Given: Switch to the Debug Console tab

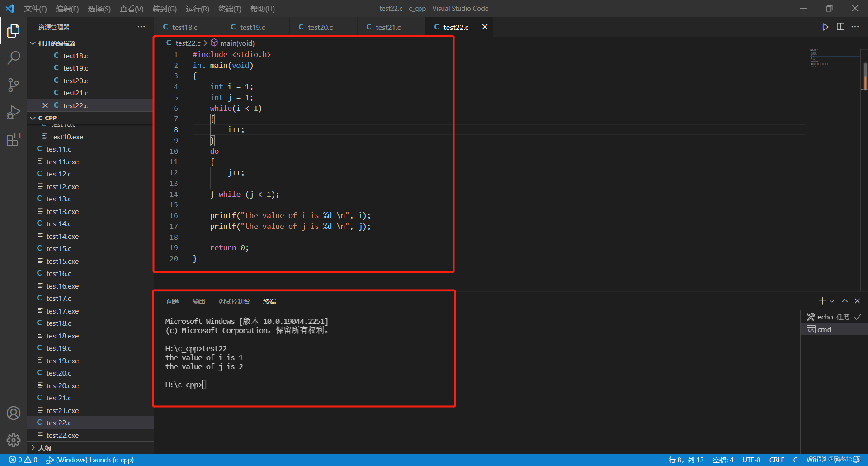Looking at the screenshot, I should [234, 301].
